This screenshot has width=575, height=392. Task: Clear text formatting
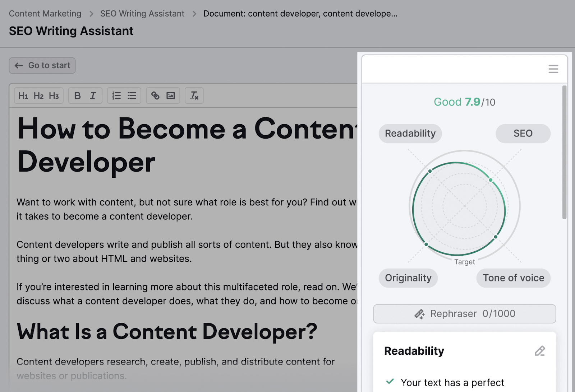click(194, 96)
